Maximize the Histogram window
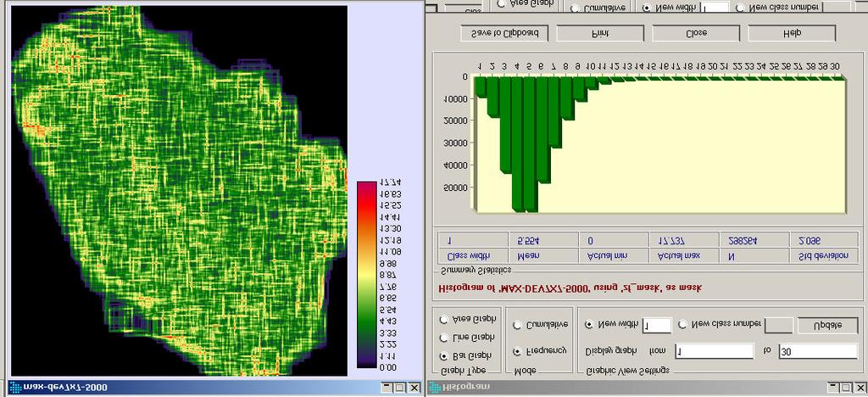This screenshot has height=397, width=868. click(845, 388)
